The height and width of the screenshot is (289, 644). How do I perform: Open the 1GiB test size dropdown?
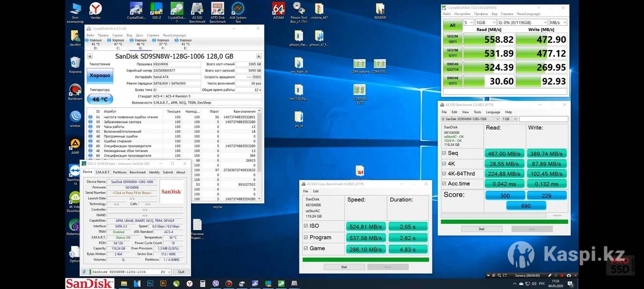tap(485, 23)
